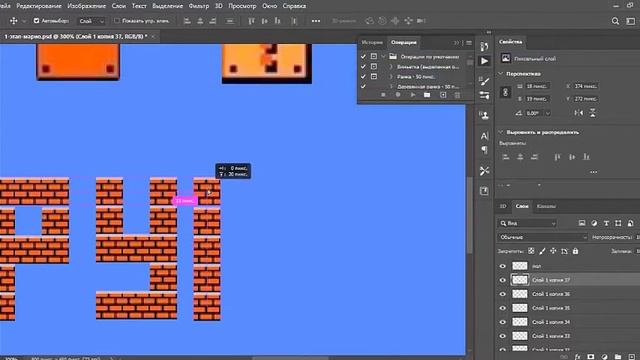Image resolution: width=640 pixels, height=360 pixels.
Task: Click flip horizontal icon in Properties panel
Action: (x=579, y=113)
